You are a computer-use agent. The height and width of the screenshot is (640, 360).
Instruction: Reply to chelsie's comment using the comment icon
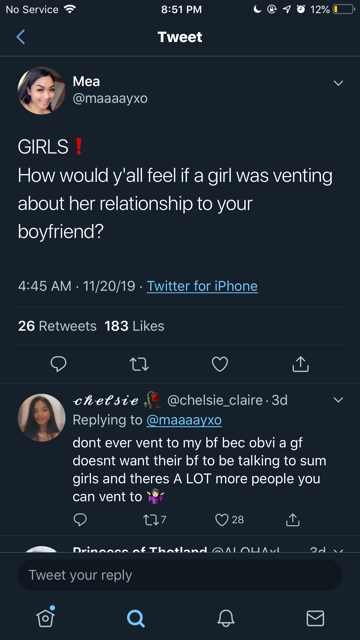coord(80,519)
